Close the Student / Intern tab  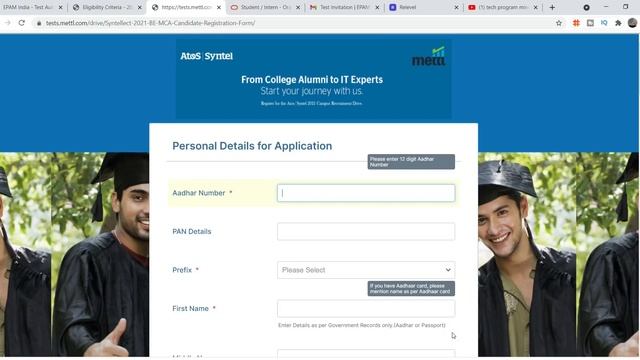[x=298, y=7]
